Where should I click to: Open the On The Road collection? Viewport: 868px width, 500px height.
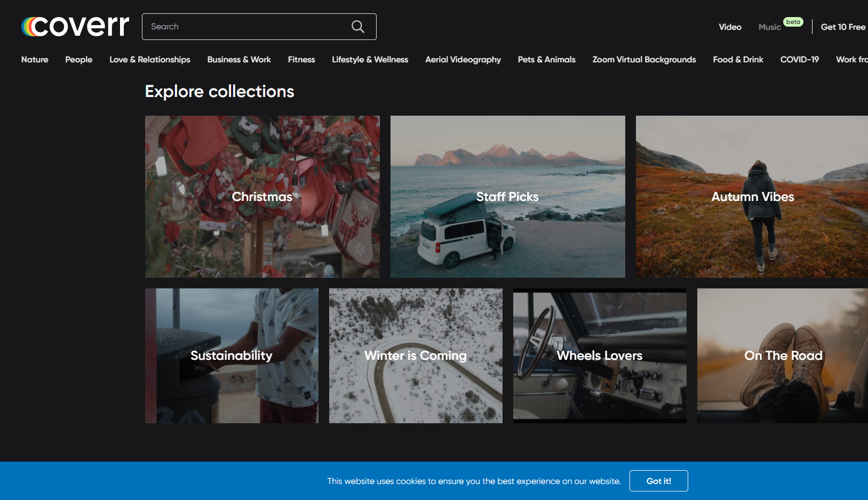point(783,356)
